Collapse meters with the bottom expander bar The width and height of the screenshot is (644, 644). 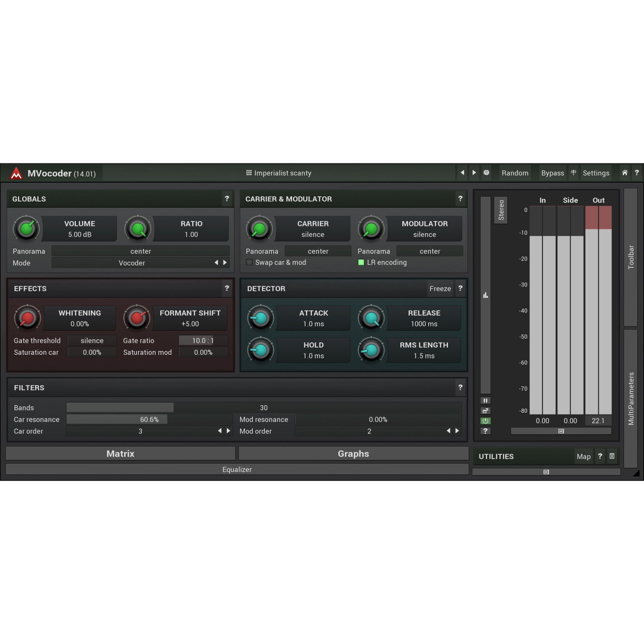tap(561, 431)
